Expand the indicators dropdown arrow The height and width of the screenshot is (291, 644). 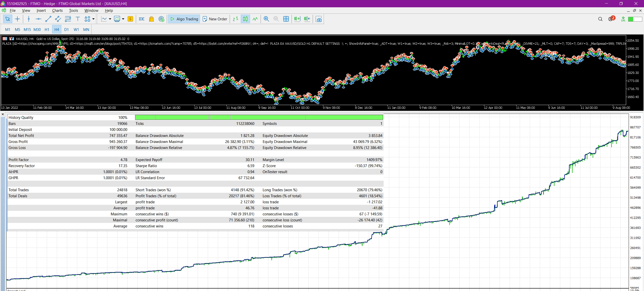click(x=110, y=19)
